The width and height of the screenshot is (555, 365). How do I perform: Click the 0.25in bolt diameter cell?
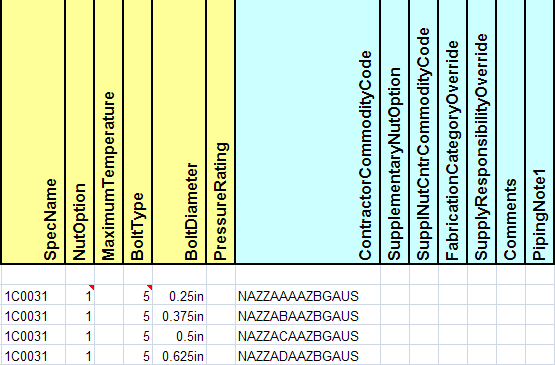179,295
